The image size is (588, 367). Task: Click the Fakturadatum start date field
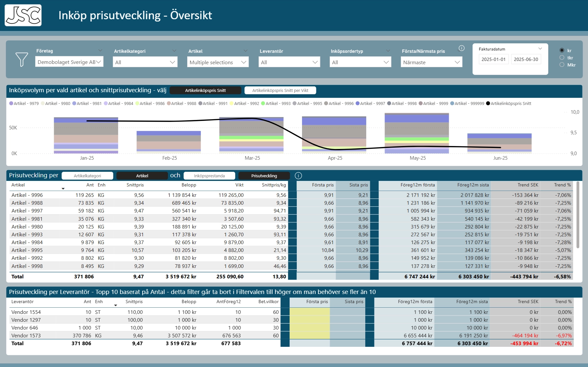493,59
